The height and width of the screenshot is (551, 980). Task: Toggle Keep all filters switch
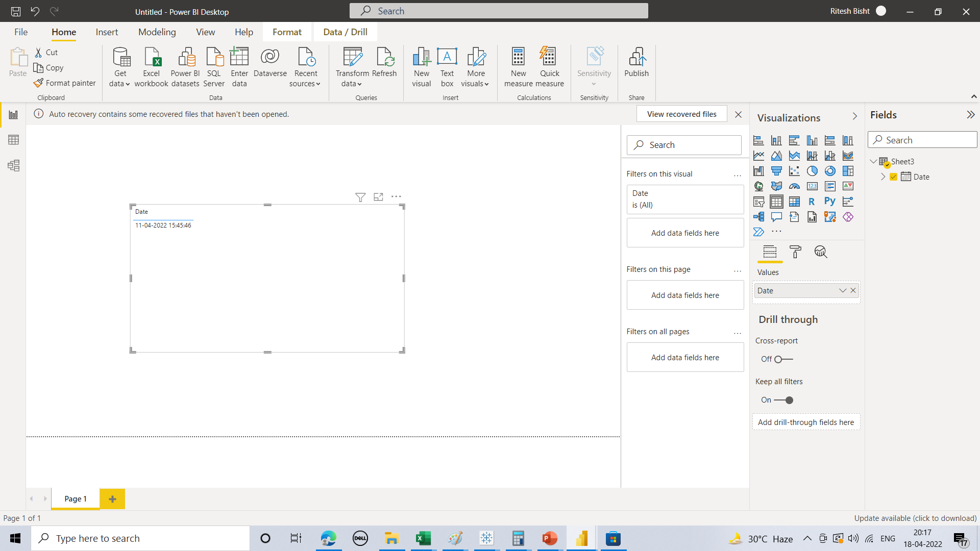(783, 400)
